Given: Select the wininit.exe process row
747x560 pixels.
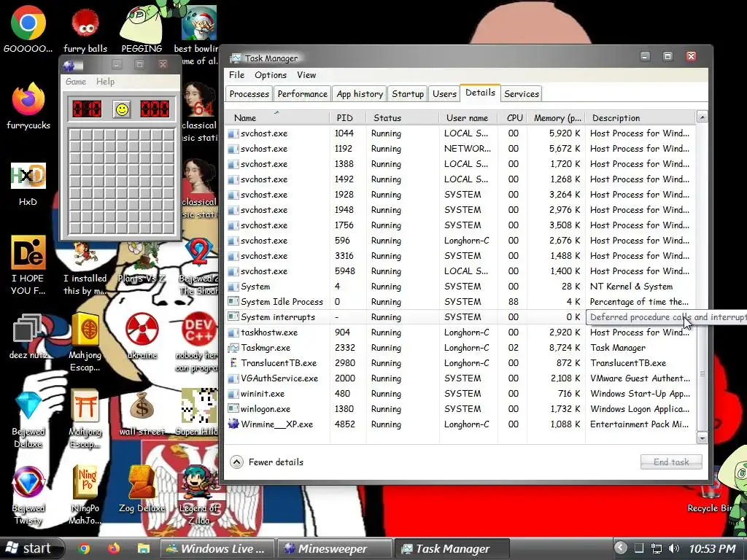Looking at the screenshot, I should pyautogui.click(x=461, y=393).
